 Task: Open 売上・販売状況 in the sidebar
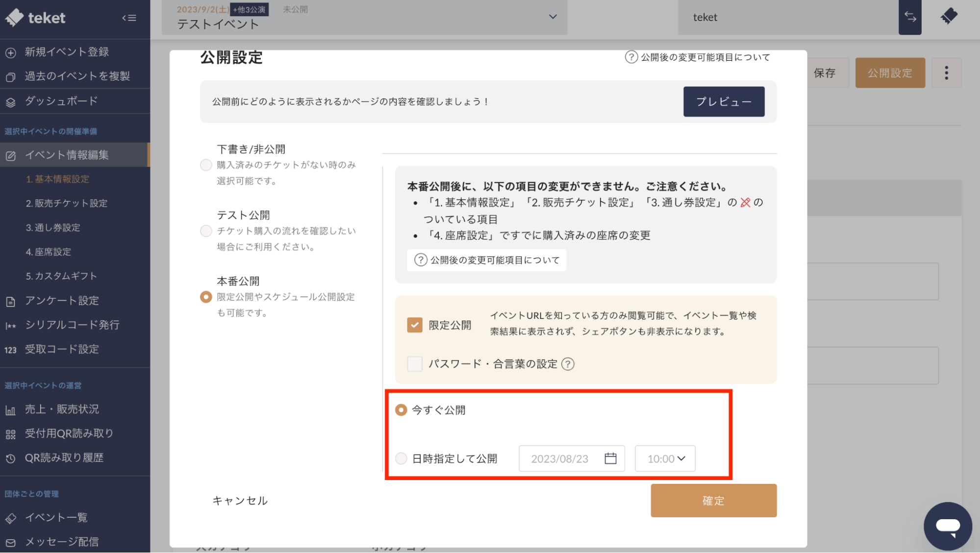point(62,409)
